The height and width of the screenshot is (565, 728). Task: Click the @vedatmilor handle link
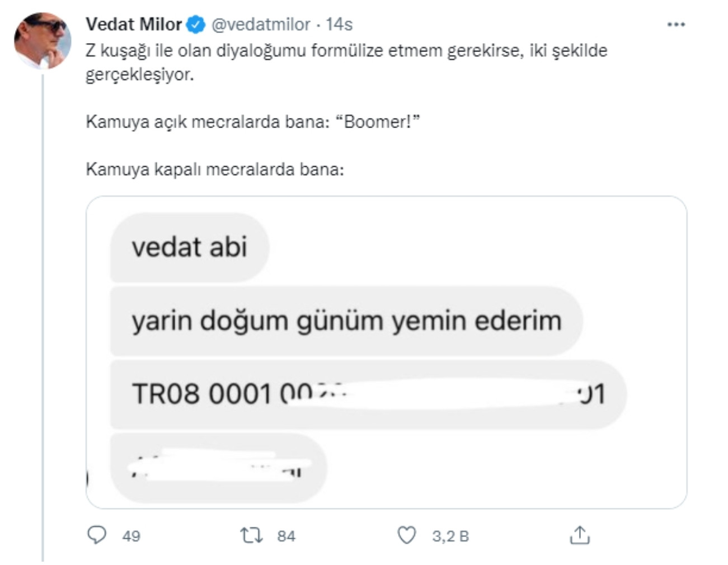pyautogui.click(x=259, y=25)
